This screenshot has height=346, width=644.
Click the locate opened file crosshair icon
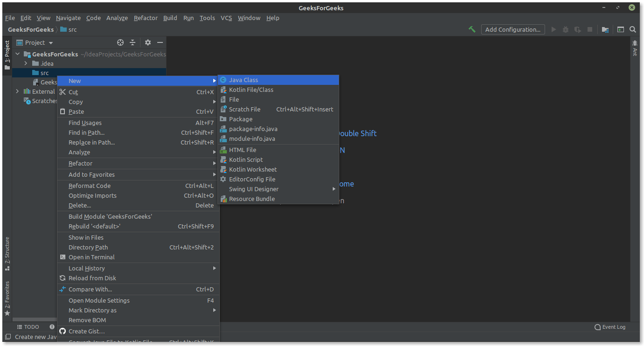(120, 42)
